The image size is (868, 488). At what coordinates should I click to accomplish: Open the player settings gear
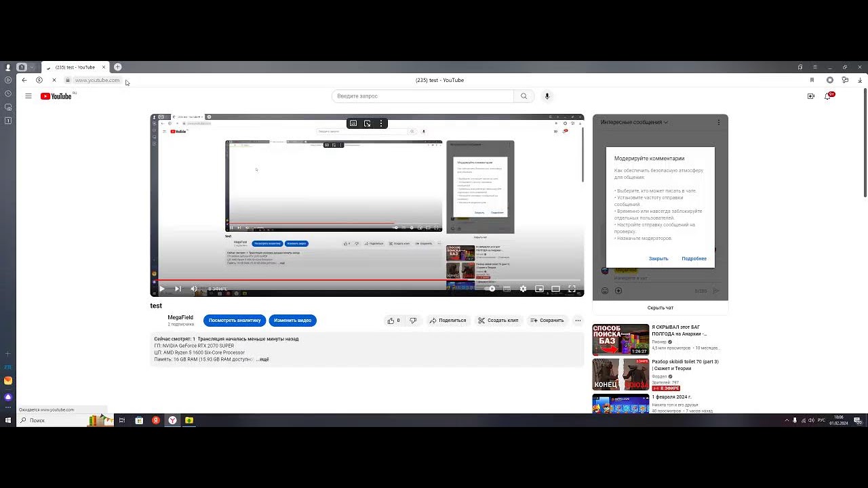[x=523, y=289]
